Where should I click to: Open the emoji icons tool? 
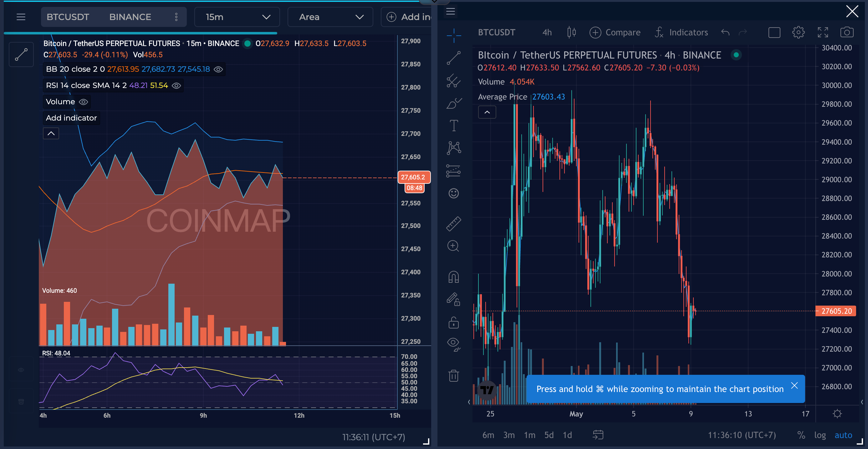coord(453,193)
